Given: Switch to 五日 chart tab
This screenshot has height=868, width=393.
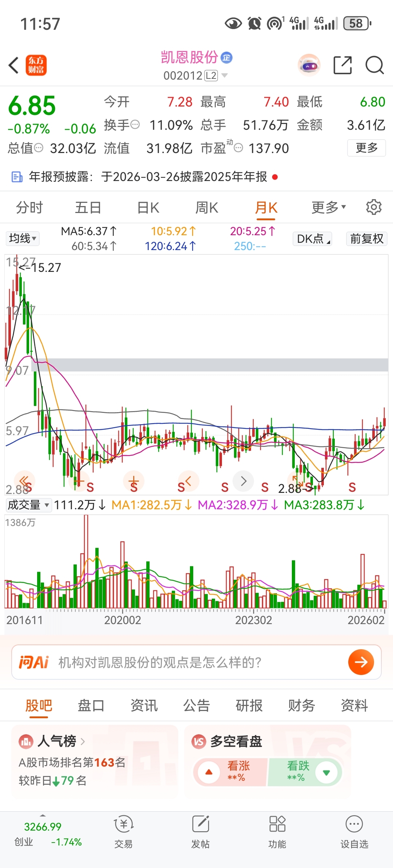Looking at the screenshot, I should click(88, 208).
